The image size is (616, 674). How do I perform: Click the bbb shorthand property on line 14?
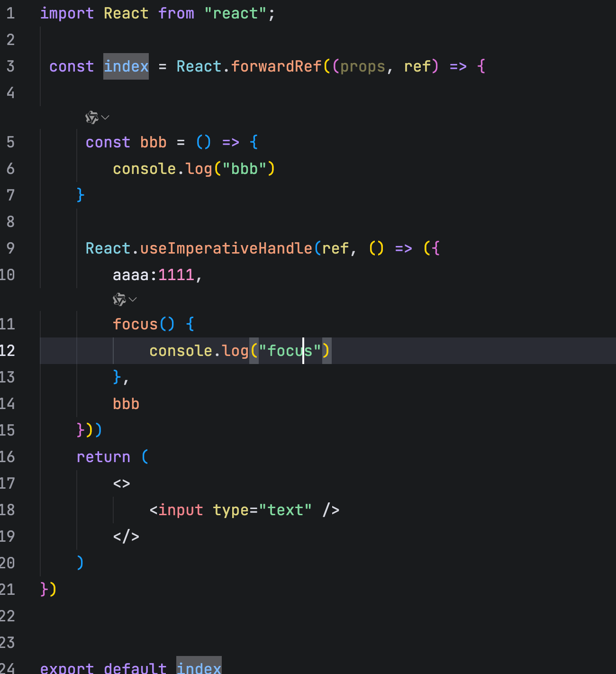pyautogui.click(x=126, y=404)
